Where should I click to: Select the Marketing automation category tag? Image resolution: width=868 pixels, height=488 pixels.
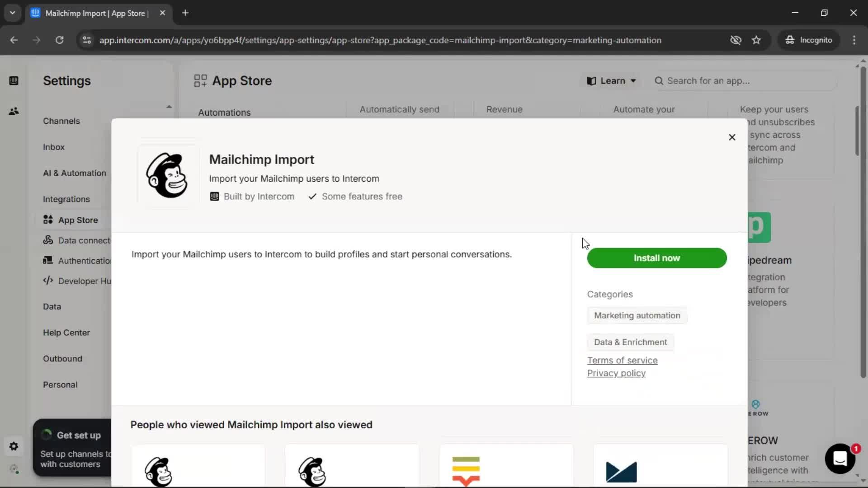coord(637,315)
